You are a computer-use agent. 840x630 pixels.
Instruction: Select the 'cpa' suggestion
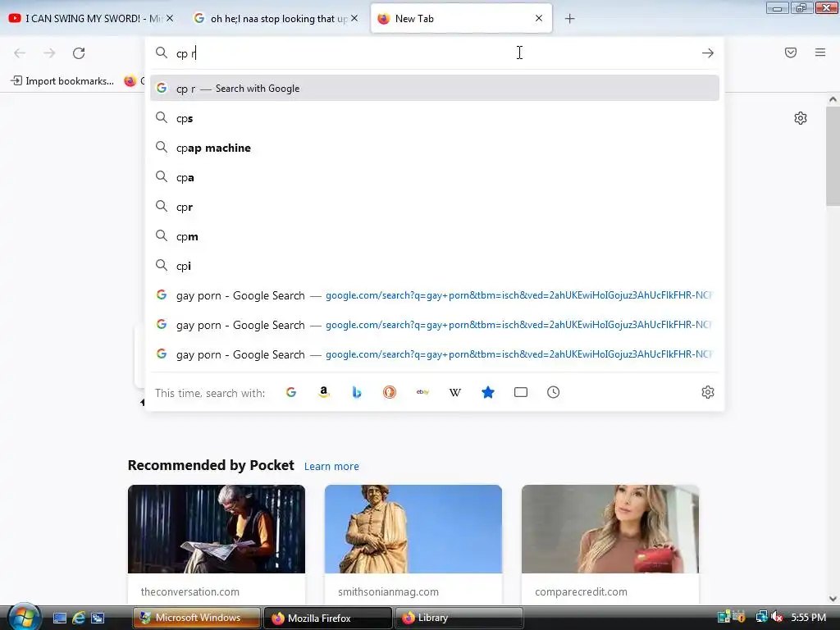[435, 177]
